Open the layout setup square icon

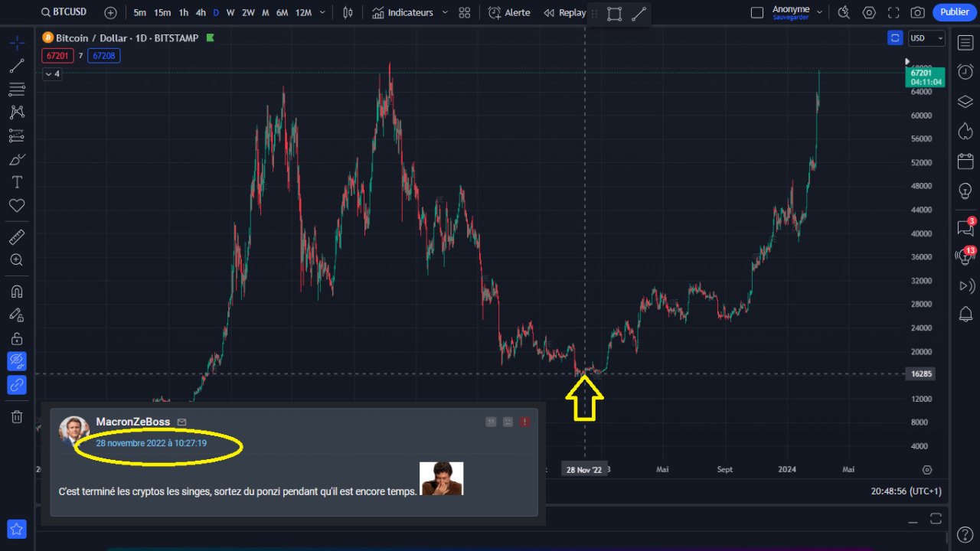pyautogui.click(x=757, y=12)
